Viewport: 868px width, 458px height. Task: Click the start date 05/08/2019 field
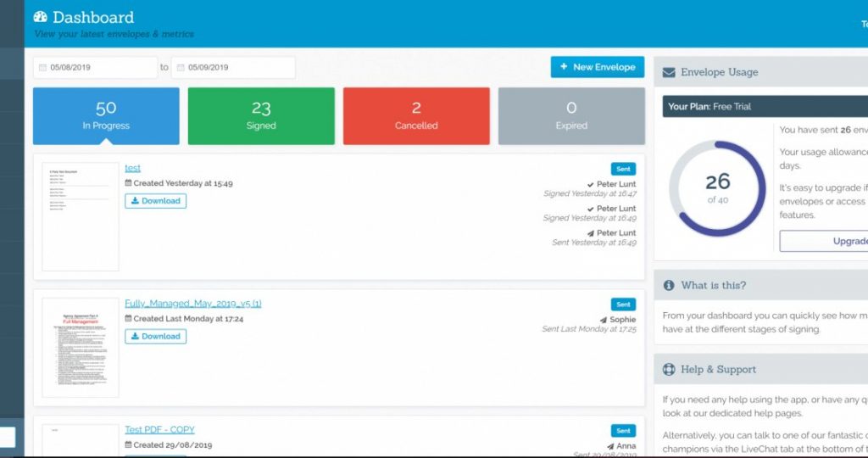pos(95,68)
